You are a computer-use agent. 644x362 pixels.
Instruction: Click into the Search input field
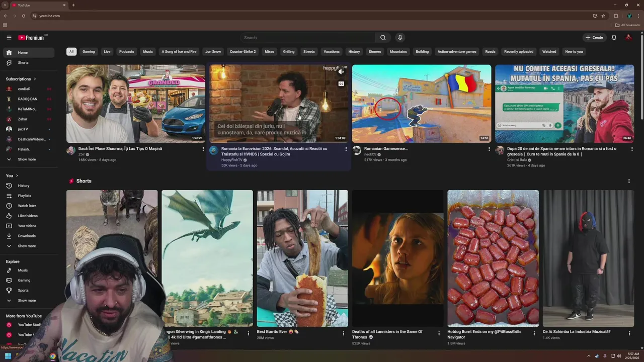[307, 38]
